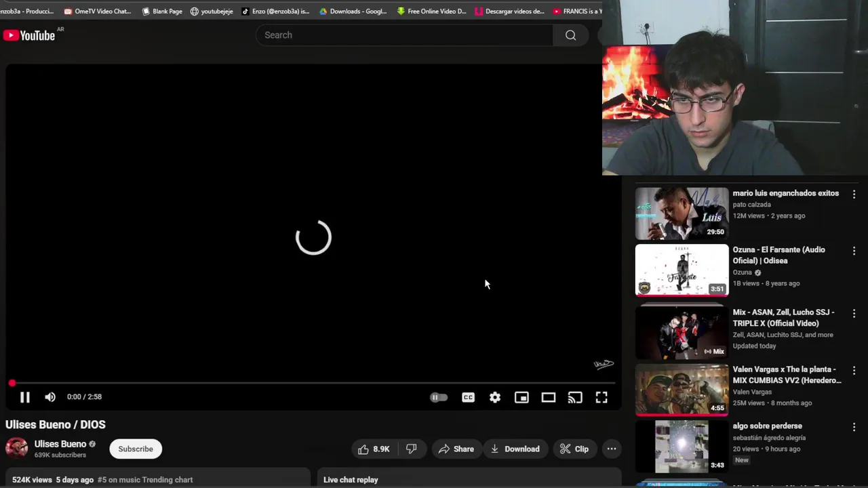Open algo sobre perderse video thumbnail
Image resolution: width=868 pixels, height=488 pixels.
(682, 447)
